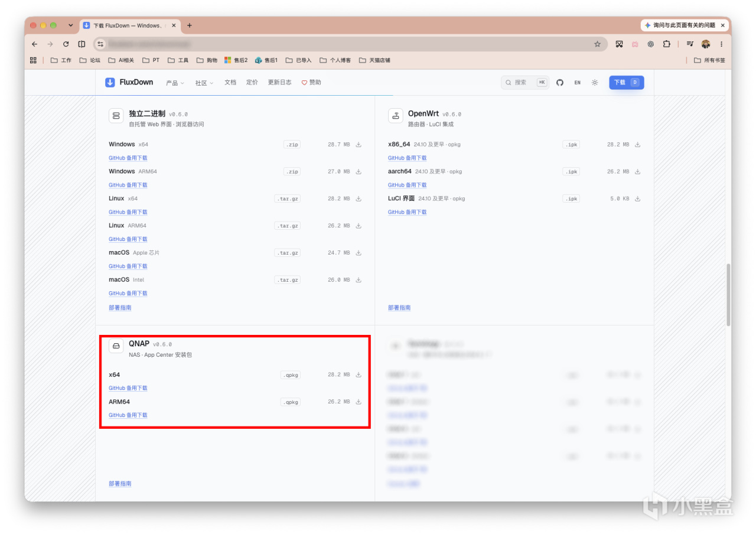Open a new browser tab
The width and height of the screenshot is (756, 534).
pyautogui.click(x=190, y=25)
